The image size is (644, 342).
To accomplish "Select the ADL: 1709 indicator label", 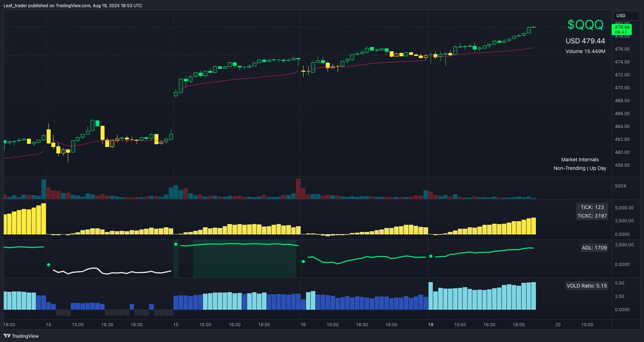I will 594,248.
